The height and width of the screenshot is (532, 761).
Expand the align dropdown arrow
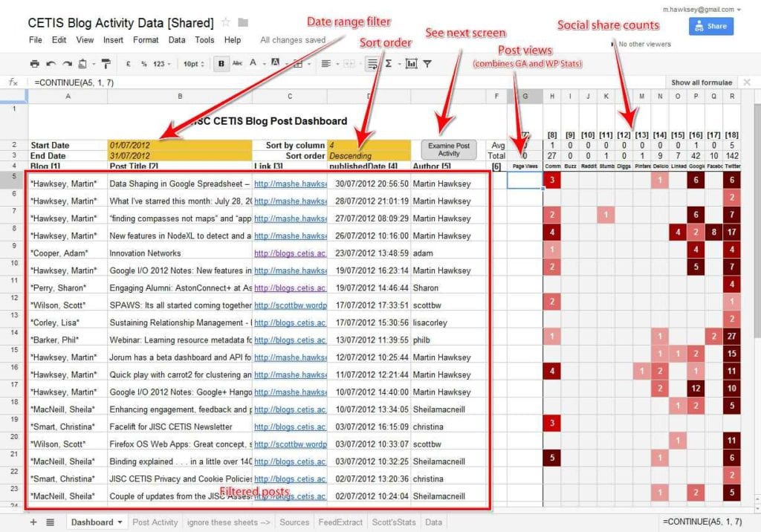tap(337, 64)
